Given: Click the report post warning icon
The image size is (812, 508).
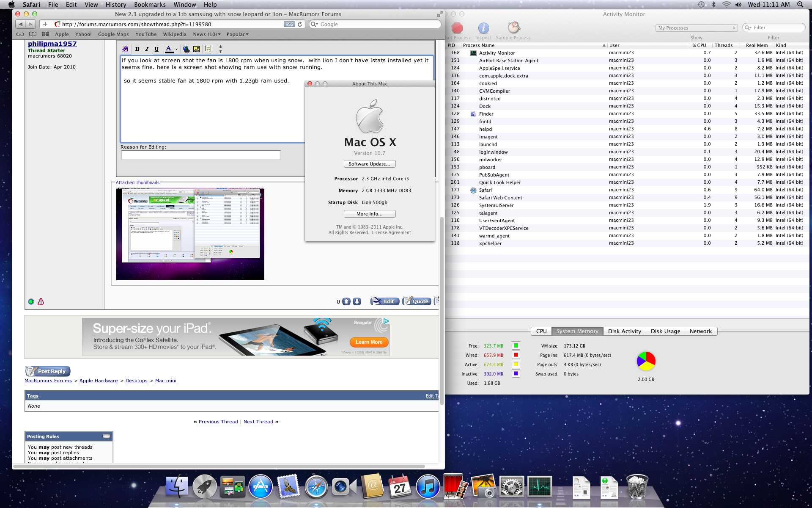Looking at the screenshot, I should (41, 302).
